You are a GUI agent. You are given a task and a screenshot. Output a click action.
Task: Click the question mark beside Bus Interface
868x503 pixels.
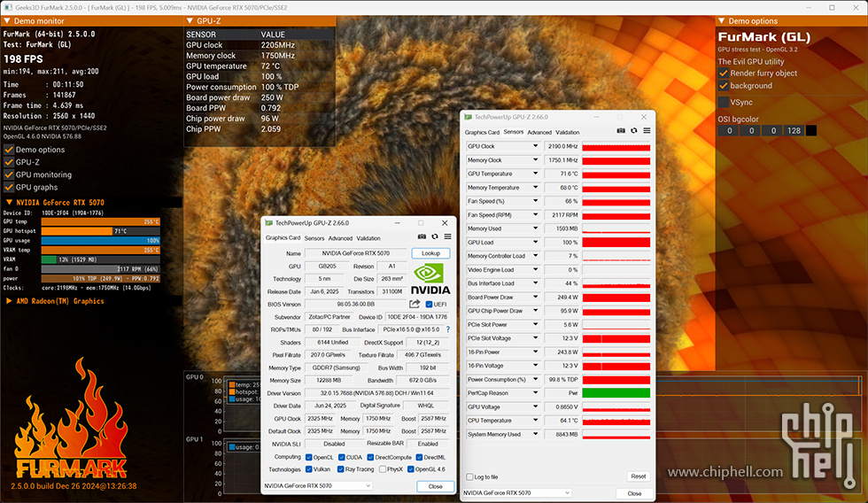(447, 329)
